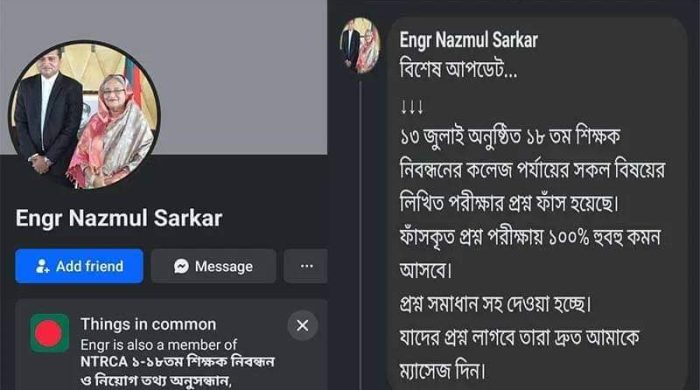Click the বিশেষ আপডেট... line in post

tap(458, 70)
